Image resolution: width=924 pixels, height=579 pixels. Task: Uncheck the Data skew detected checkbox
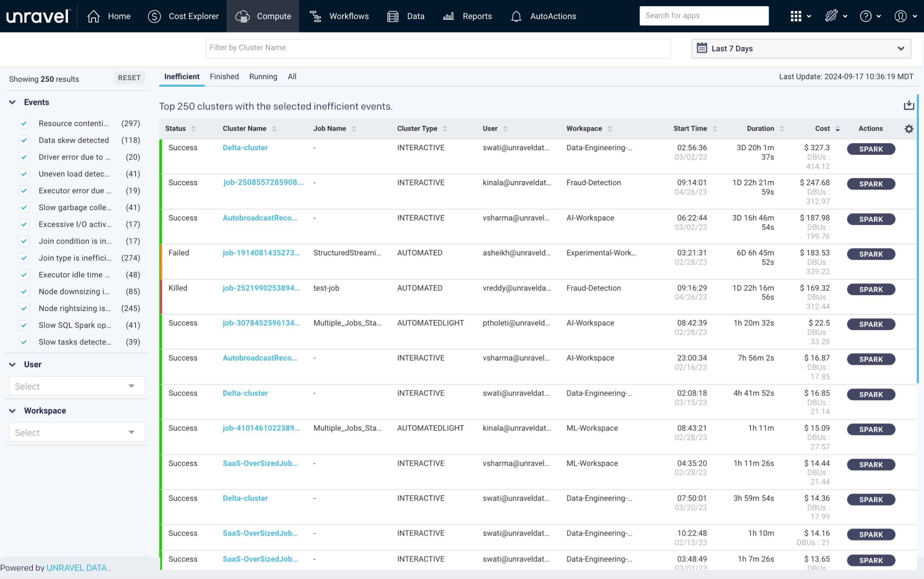pyautogui.click(x=24, y=140)
